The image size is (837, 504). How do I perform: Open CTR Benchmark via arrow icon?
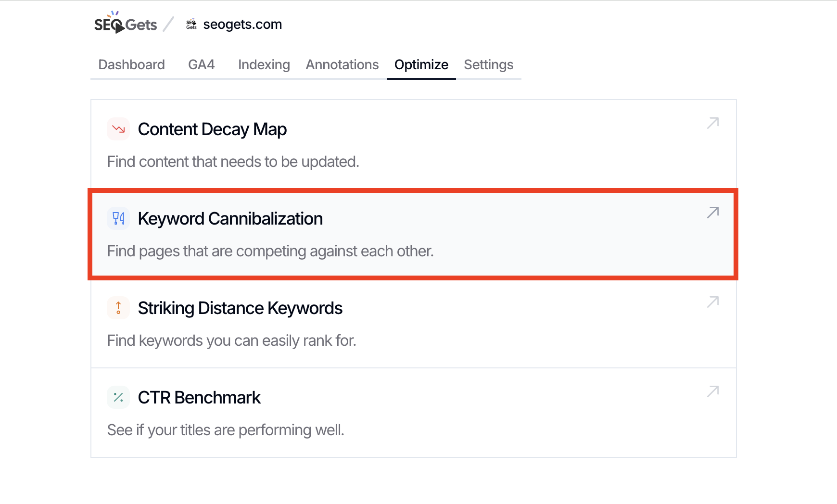tap(713, 391)
